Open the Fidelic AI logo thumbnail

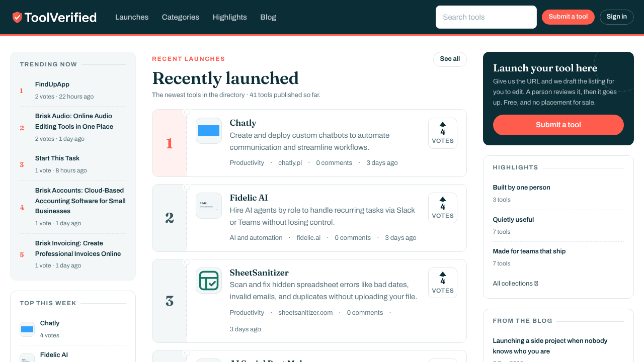209,206
